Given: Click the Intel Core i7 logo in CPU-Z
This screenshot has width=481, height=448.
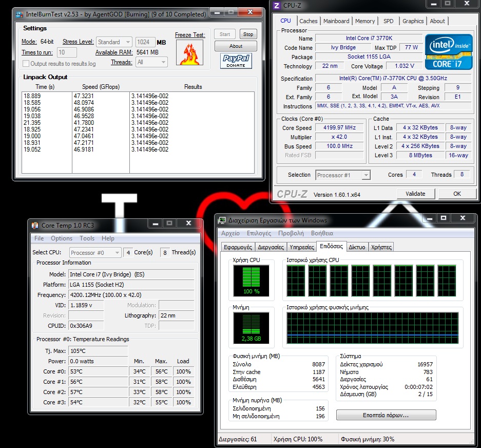Looking at the screenshot, I should pyautogui.click(x=448, y=52).
